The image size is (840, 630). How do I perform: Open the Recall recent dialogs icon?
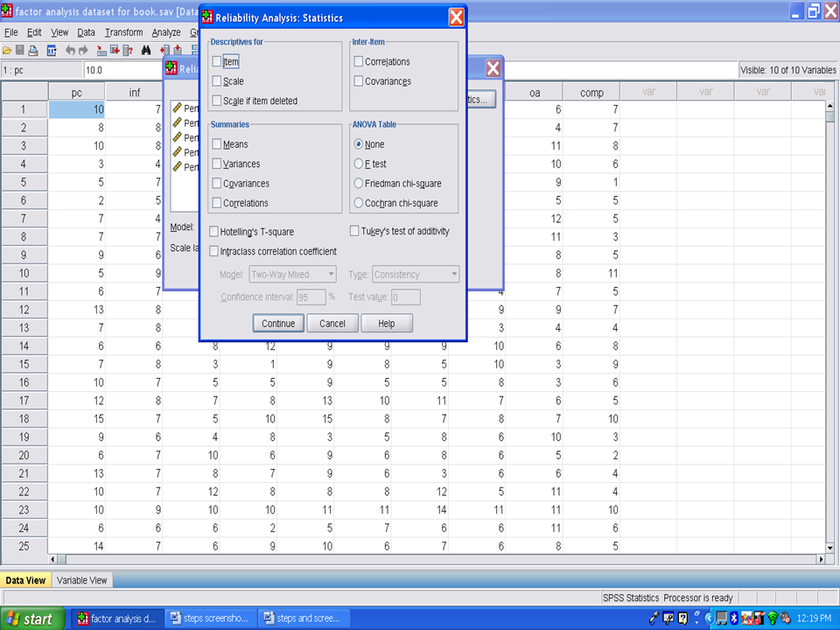[x=52, y=50]
